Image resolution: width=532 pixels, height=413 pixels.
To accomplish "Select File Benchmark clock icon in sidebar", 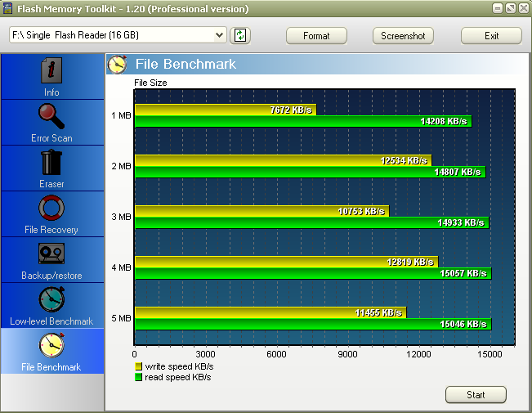I will pyautogui.click(x=51, y=345).
